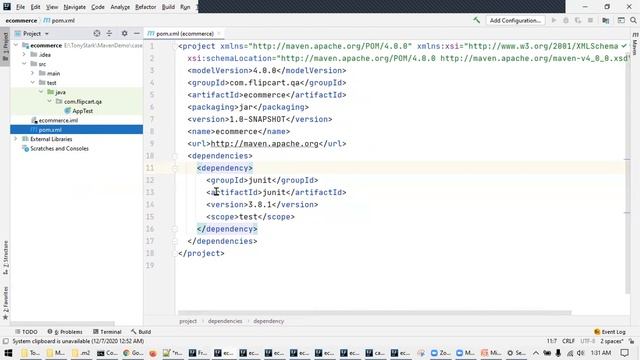The image size is (640, 360).
Task: Hide the Project panel with minus icon
Action: (x=137, y=33)
